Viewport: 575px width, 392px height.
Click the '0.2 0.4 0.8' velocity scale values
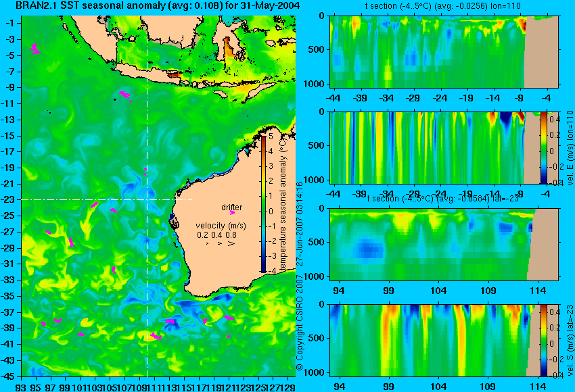pos(216,235)
